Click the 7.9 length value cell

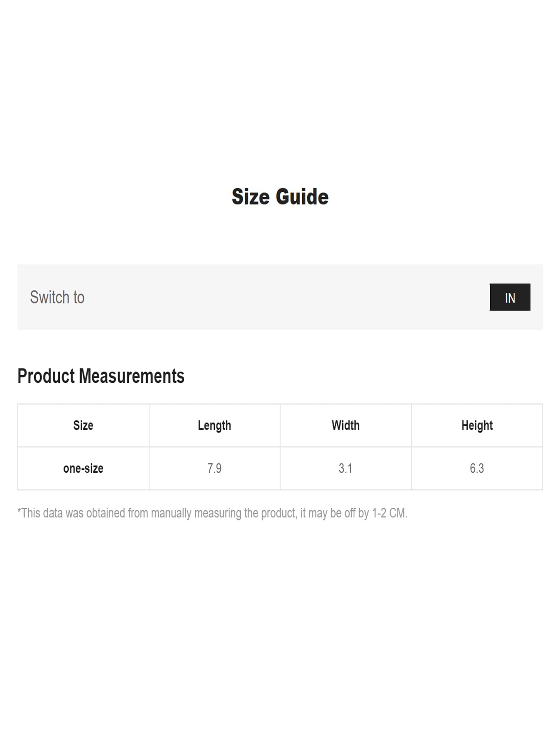pos(214,468)
